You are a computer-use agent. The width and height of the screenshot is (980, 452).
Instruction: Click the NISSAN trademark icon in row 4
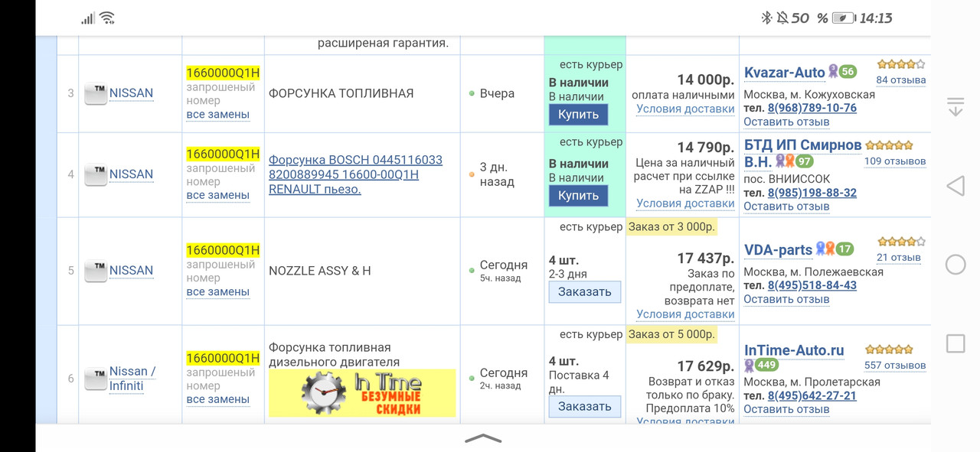[96, 174]
